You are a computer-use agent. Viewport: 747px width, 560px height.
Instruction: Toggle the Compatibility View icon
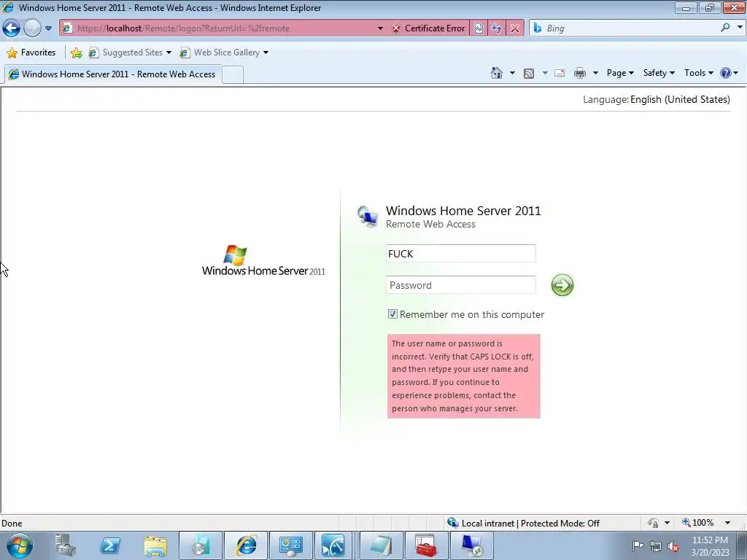point(479,28)
